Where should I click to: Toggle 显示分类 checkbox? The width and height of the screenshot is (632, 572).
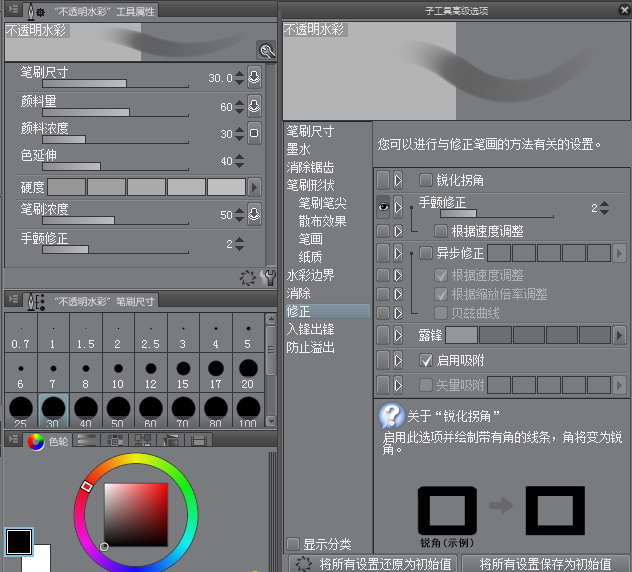[x=293, y=544]
